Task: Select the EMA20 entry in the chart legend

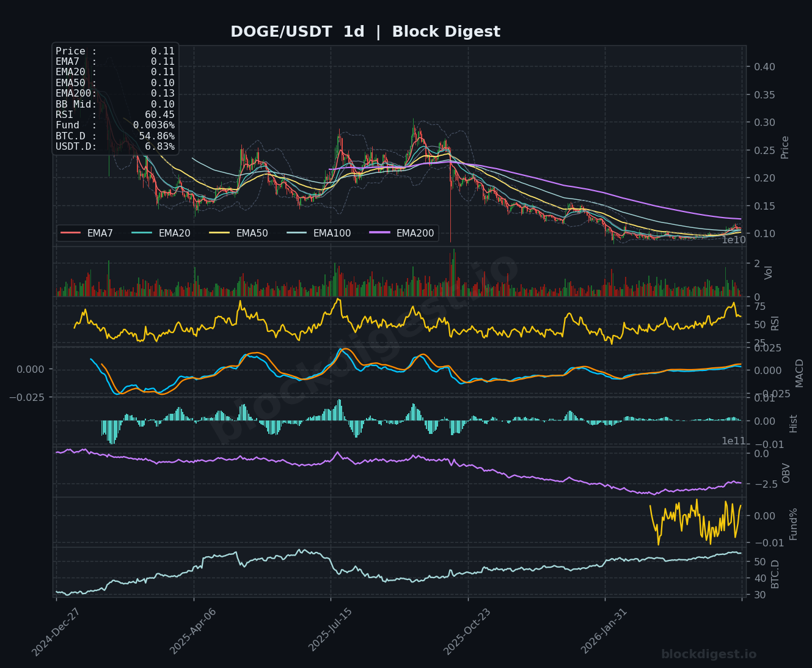Action: tap(161, 233)
